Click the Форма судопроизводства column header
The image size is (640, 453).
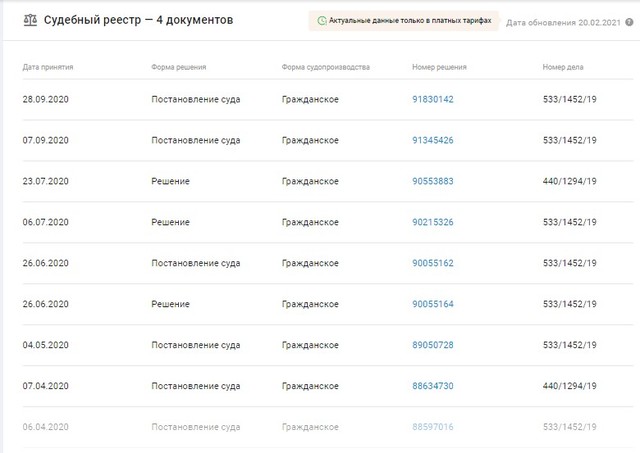click(x=326, y=67)
